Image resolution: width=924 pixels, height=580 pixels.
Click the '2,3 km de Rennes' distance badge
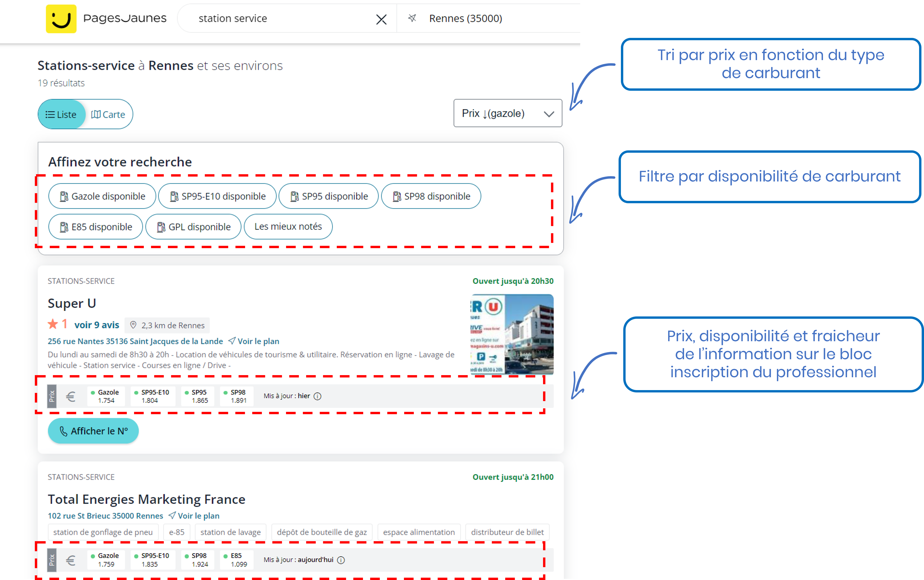pyautogui.click(x=167, y=325)
